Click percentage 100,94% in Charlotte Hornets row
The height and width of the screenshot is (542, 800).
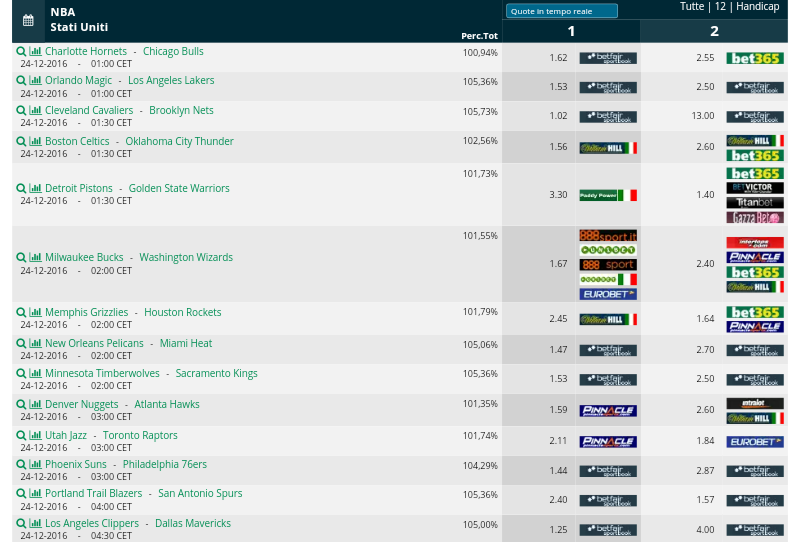pyautogui.click(x=480, y=53)
